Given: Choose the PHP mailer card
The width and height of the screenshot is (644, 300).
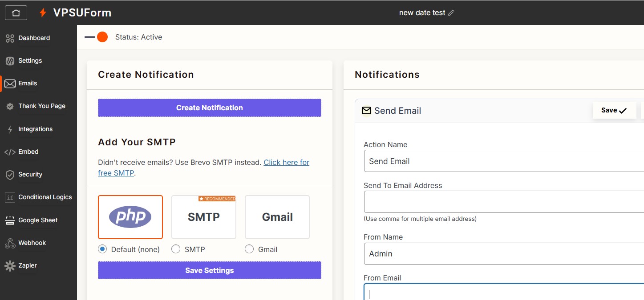Looking at the screenshot, I should pyautogui.click(x=130, y=217).
